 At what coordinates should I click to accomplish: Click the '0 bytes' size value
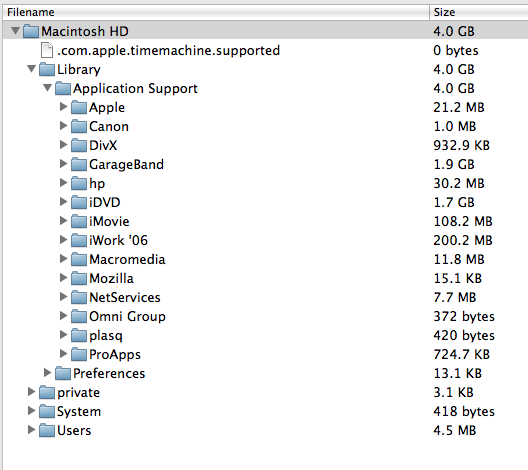click(456, 51)
